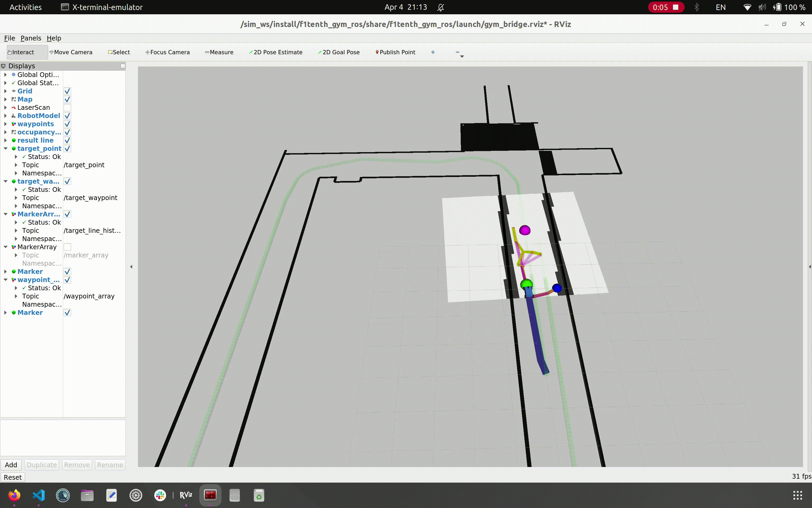The width and height of the screenshot is (812, 508).
Task: Stop the screen recording timer indicator
Action: [666, 7]
